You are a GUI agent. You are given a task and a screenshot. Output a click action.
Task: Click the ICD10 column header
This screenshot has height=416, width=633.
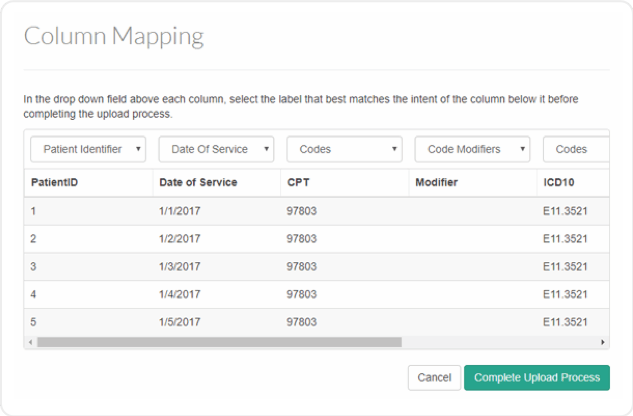[558, 183]
